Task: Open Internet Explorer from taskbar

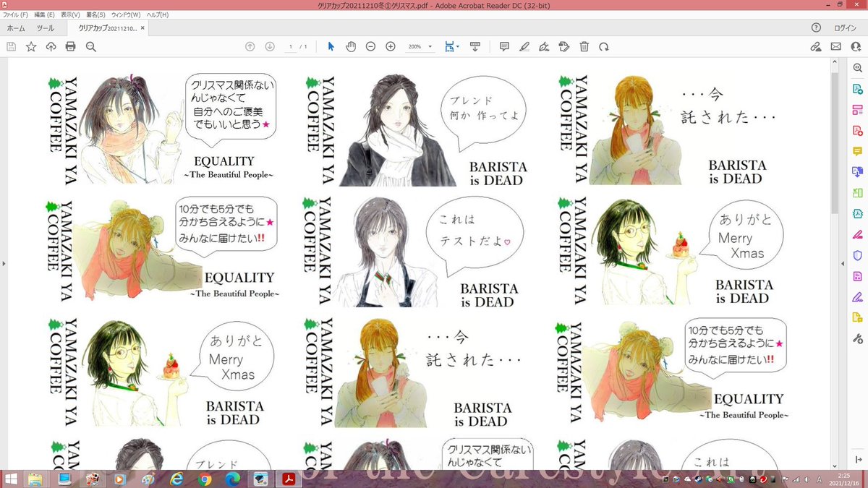Action: click(176, 479)
